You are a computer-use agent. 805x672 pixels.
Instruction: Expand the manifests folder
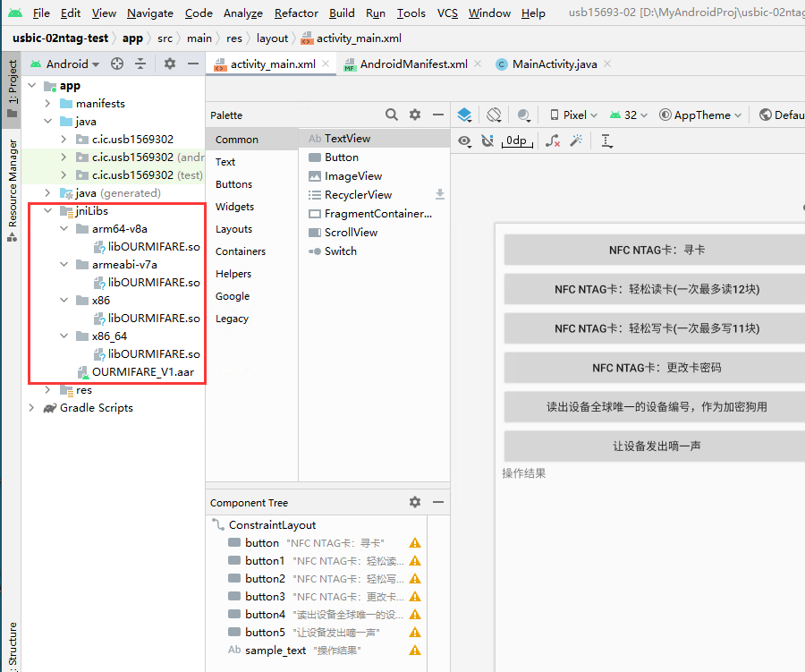pyautogui.click(x=47, y=103)
